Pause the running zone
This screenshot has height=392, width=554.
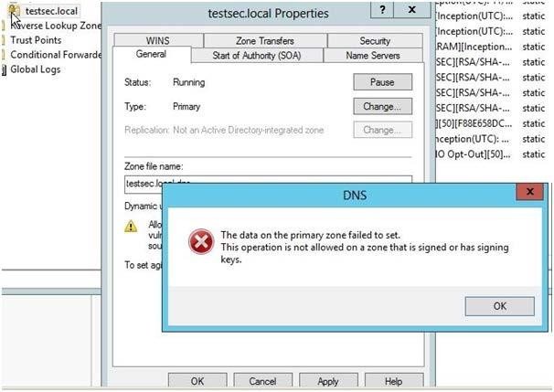[382, 82]
